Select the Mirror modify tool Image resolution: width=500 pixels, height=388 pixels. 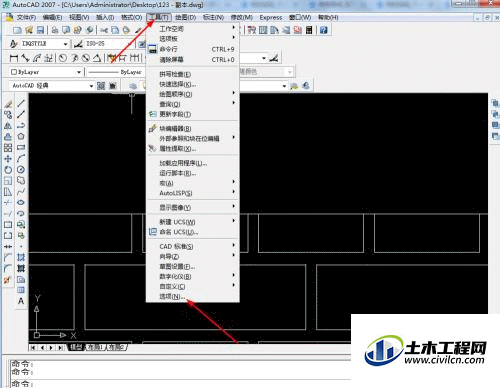pyautogui.click(x=8, y=126)
